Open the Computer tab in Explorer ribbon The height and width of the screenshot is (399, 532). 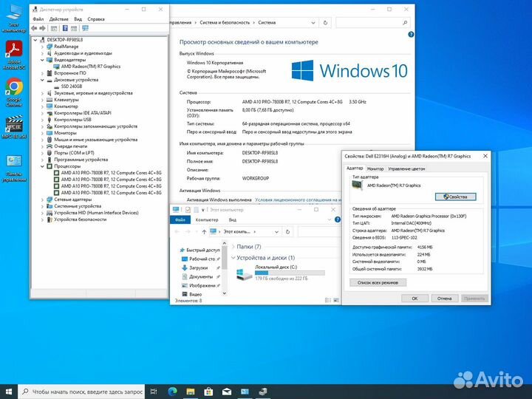207,220
